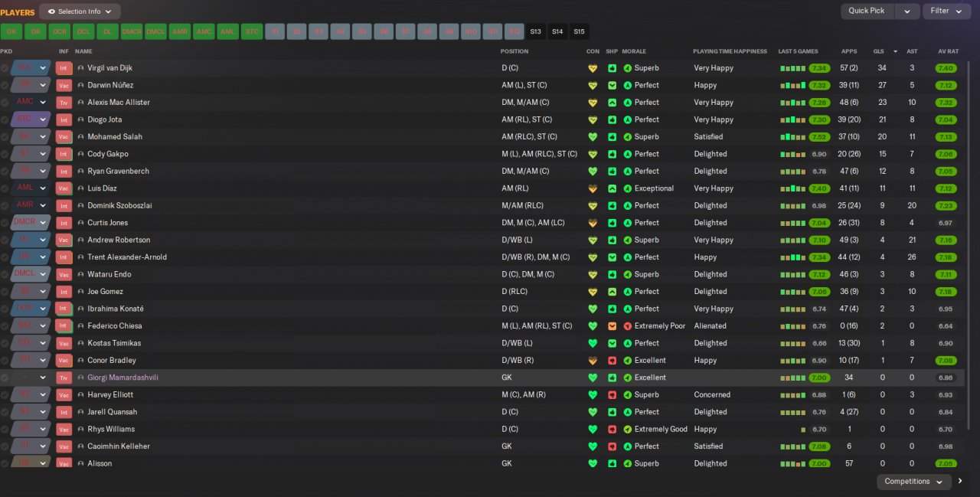
Task: Select the S15 substitute slot tab
Action: point(579,31)
